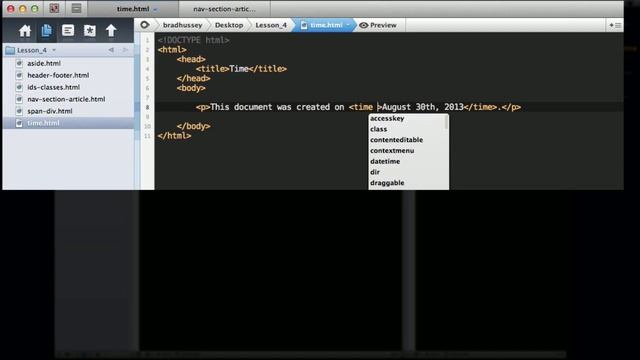
Task: Open aside.html in file list
Action: (44, 63)
